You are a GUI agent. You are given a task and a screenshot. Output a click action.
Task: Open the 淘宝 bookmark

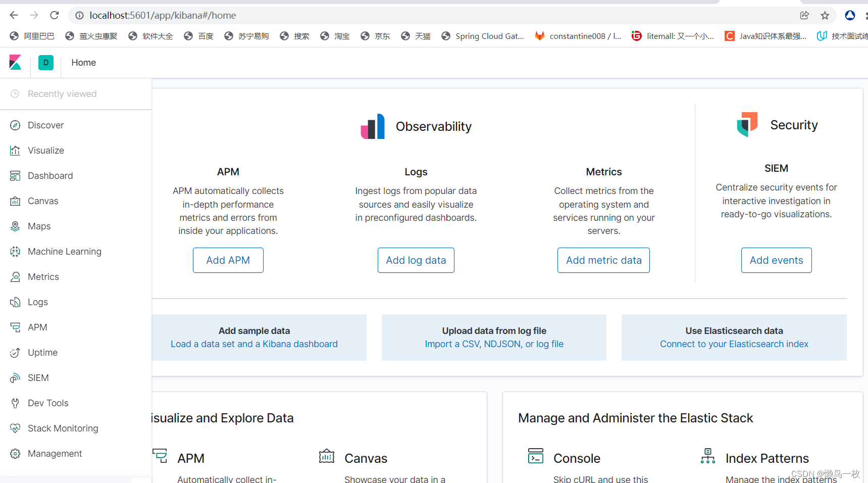[x=335, y=36]
